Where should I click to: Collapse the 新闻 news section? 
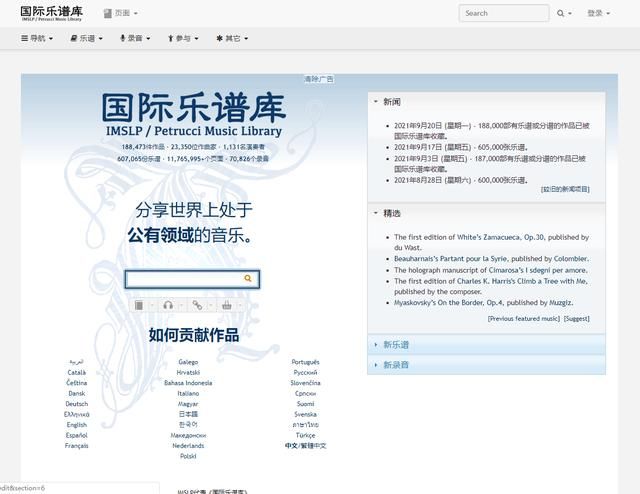[x=387, y=102]
